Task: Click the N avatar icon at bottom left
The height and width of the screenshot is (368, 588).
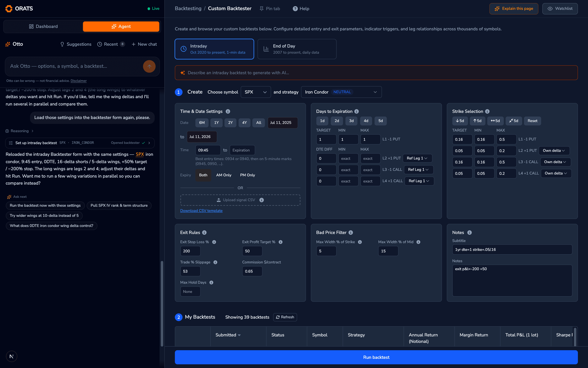Action: [x=11, y=356]
